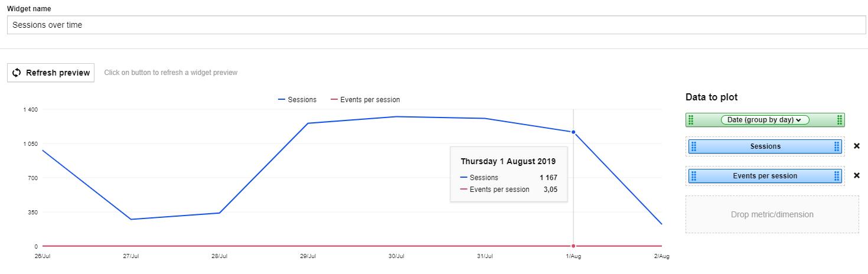
Task: Click the blue Sessions point at 1/Aug
Action: coord(573,132)
